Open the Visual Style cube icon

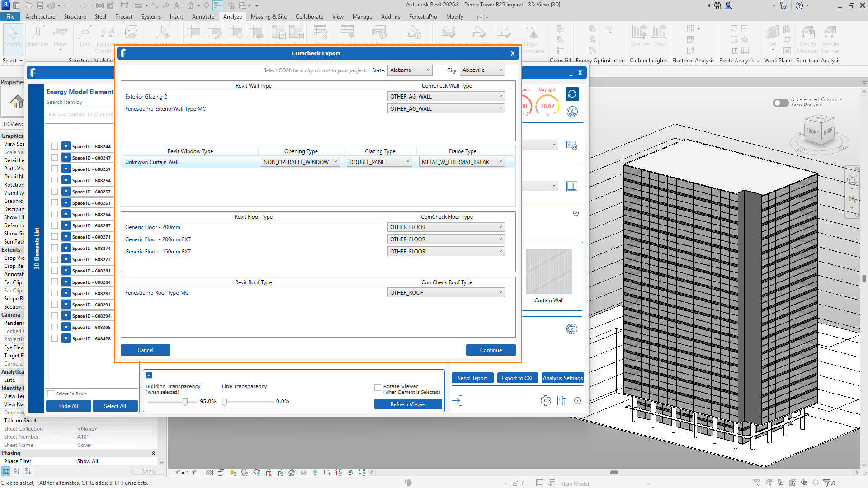pyautogui.click(x=221, y=473)
